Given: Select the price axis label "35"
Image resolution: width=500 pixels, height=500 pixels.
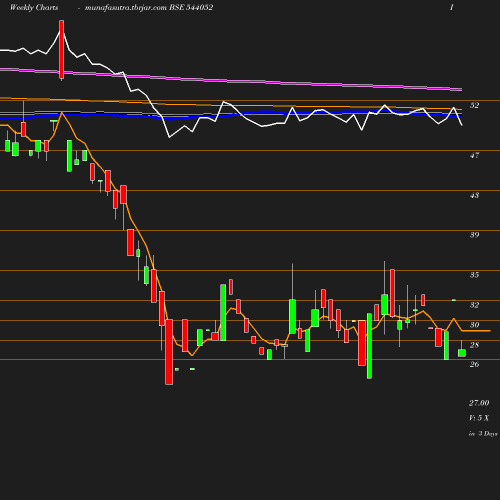Looking at the screenshot, I should 474,275.
